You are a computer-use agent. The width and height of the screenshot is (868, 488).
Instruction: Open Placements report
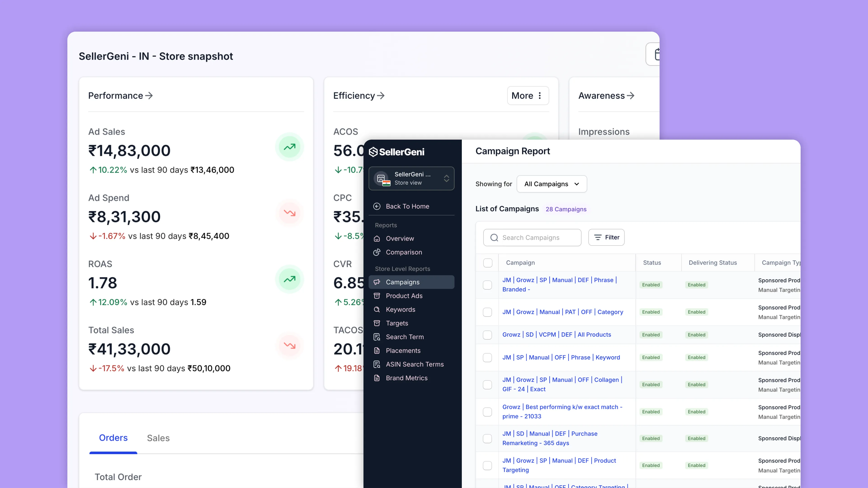click(411, 351)
